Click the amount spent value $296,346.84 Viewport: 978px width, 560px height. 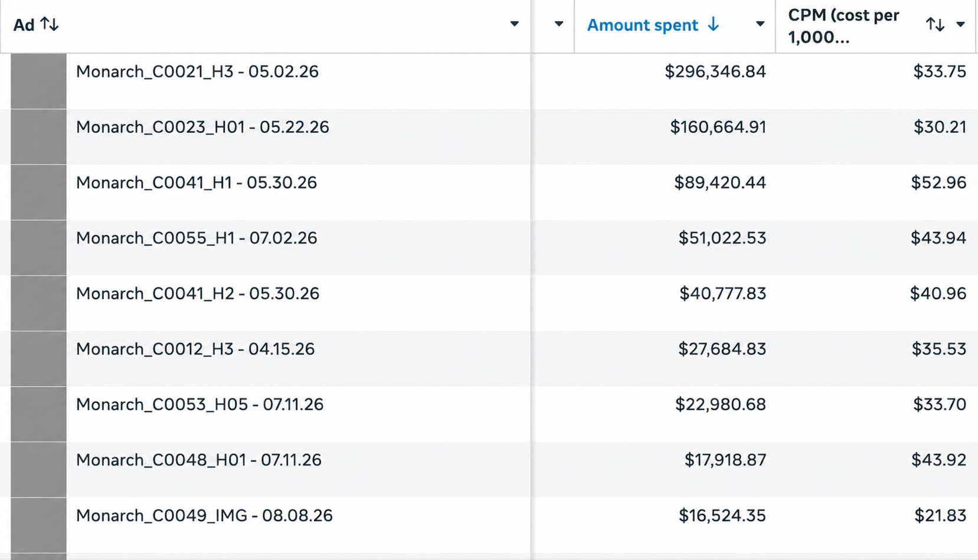(x=715, y=72)
